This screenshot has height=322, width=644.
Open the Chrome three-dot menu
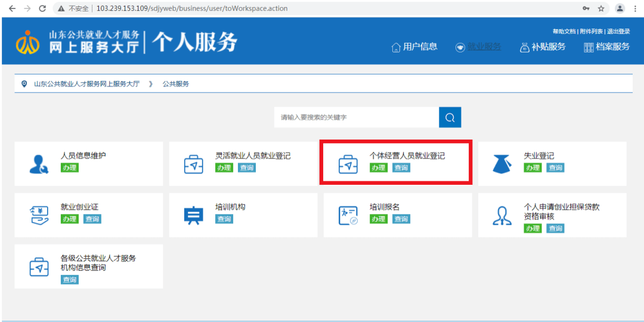coord(636,8)
